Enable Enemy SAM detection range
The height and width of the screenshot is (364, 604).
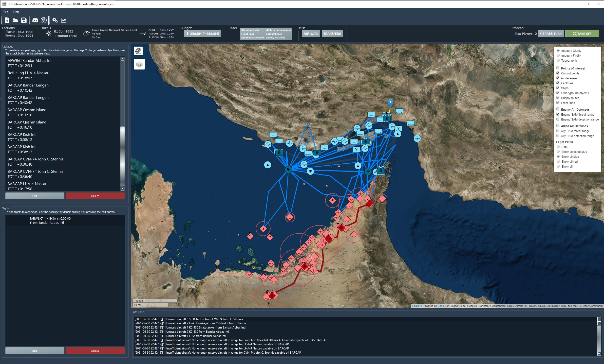coord(558,119)
